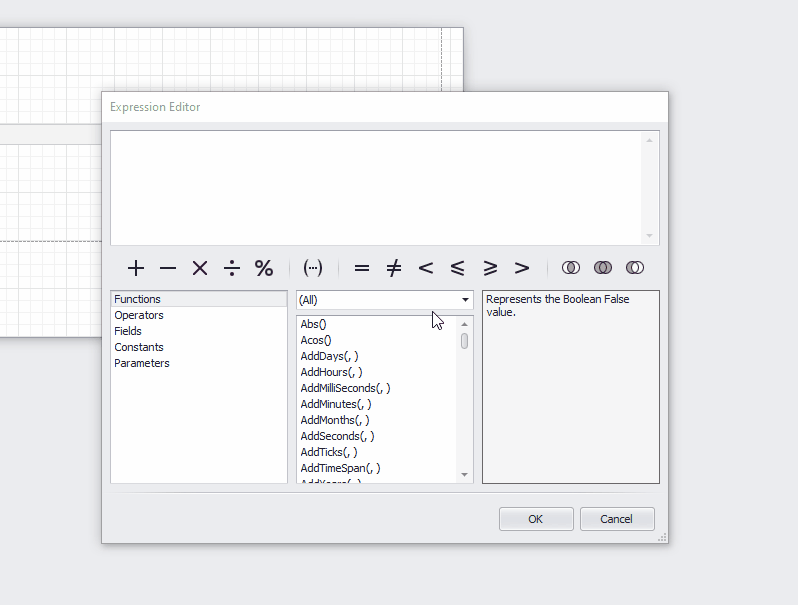Select the Functions category
Viewport: 798px width, 605px height.
tap(198, 299)
